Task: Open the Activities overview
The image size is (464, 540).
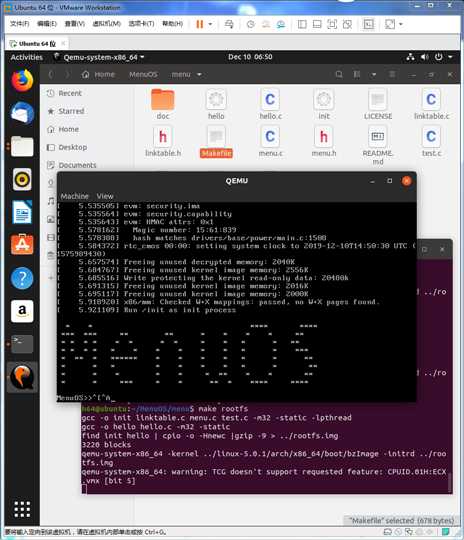Action: (27, 57)
